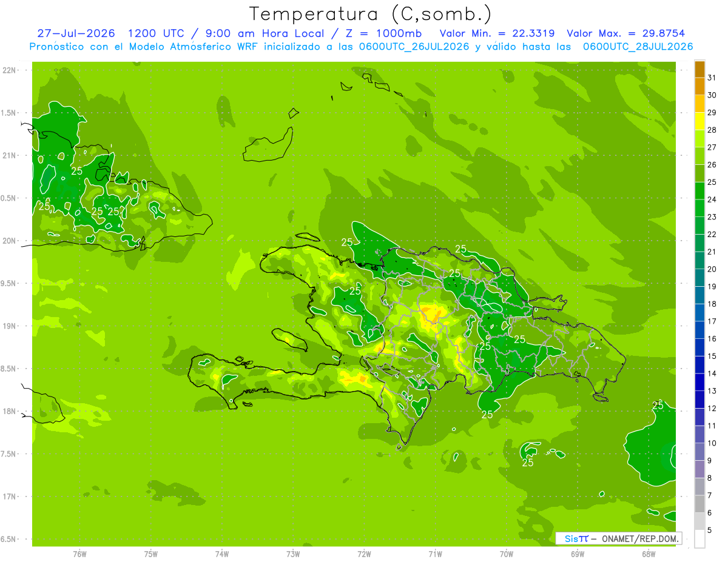Viewport: 728px width, 562px height.
Task: Click the value 29 on the color scale
Action: (712, 112)
